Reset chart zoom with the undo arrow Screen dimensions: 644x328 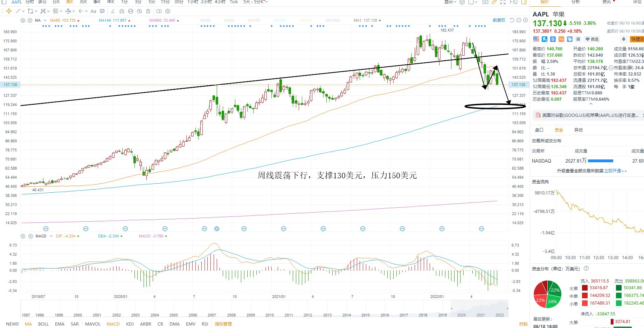(512, 20)
